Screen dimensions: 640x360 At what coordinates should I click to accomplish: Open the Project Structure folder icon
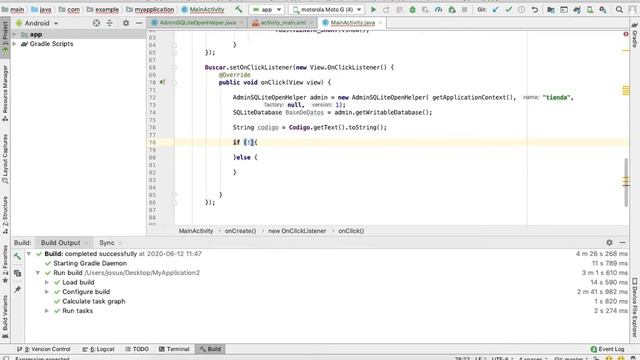pos(551,9)
